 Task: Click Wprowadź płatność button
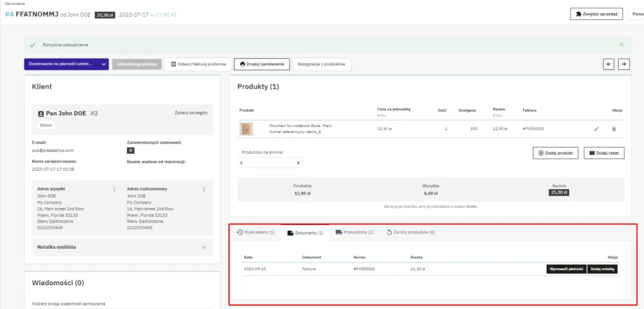566,269
